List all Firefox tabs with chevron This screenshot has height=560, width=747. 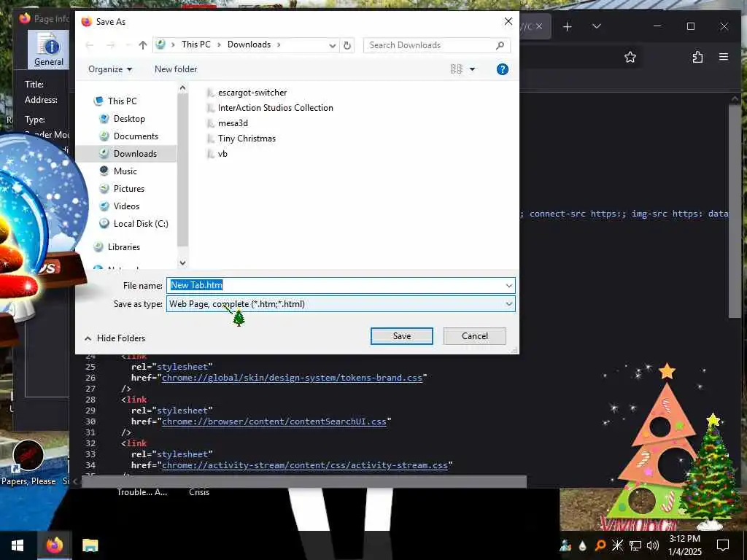coord(597,26)
